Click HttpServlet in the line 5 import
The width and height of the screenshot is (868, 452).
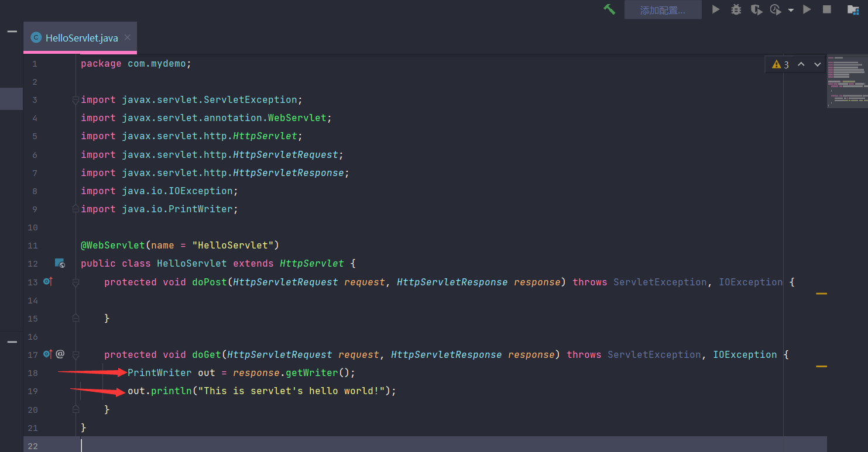click(x=265, y=136)
